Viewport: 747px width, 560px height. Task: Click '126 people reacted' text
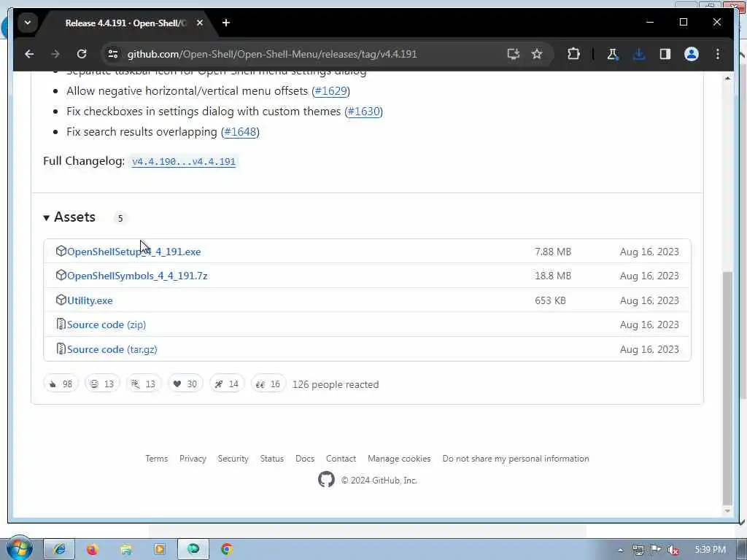[x=336, y=385]
